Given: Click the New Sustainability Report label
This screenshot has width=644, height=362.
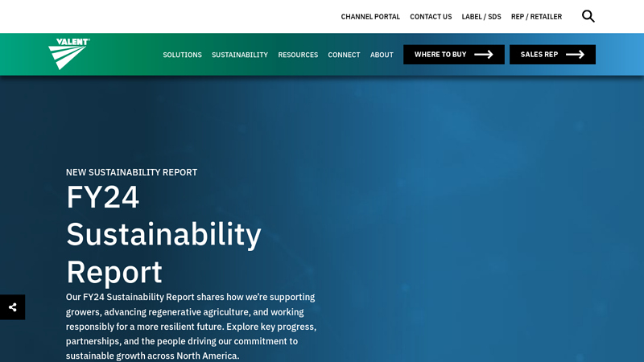Looking at the screenshot, I should coord(131,172).
